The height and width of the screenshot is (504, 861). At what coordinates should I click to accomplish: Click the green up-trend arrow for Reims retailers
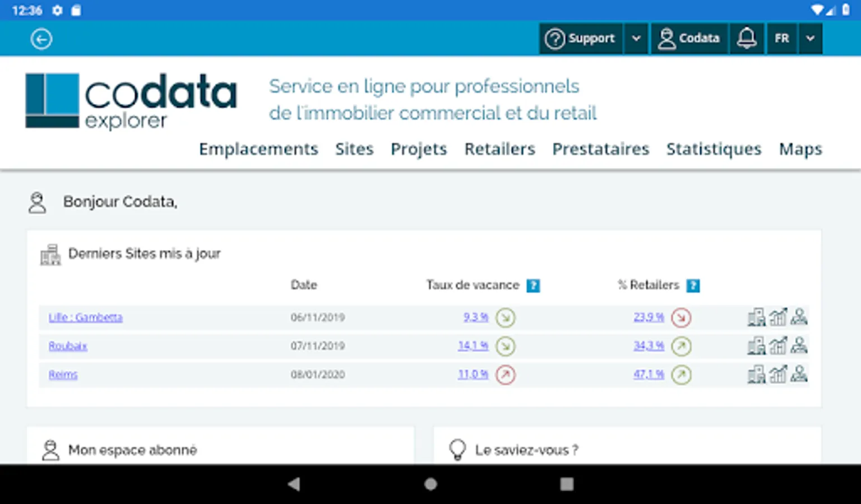[681, 375]
